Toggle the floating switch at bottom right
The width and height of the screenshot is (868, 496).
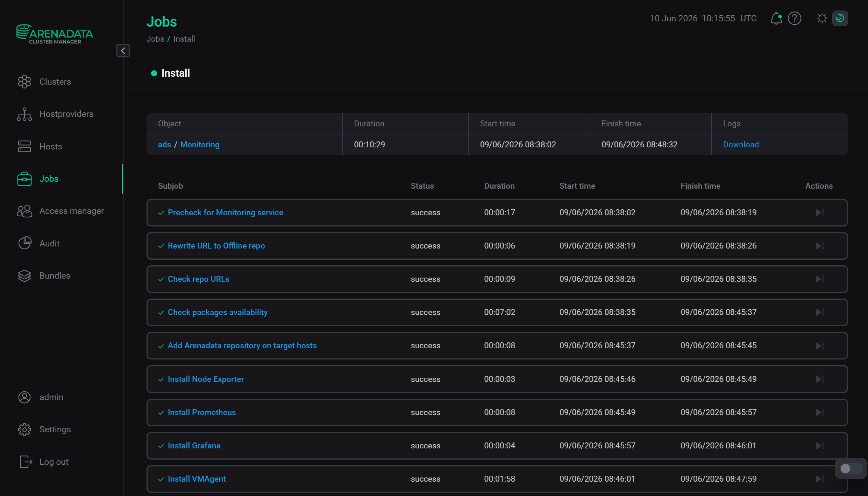pyautogui.click(x=851, y=468)
